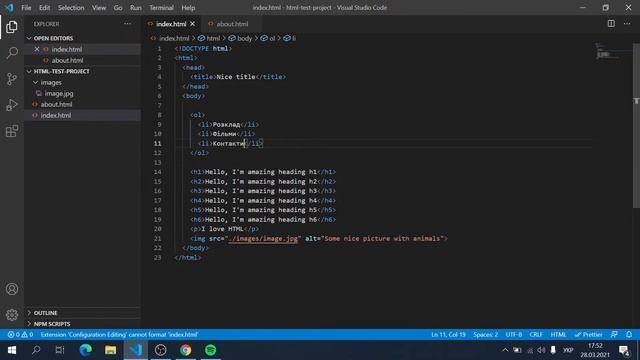Image resolution: width=640 pixels, height=360 pixels.
Task: Open the Go menu
Action: (x=118, y=8)
